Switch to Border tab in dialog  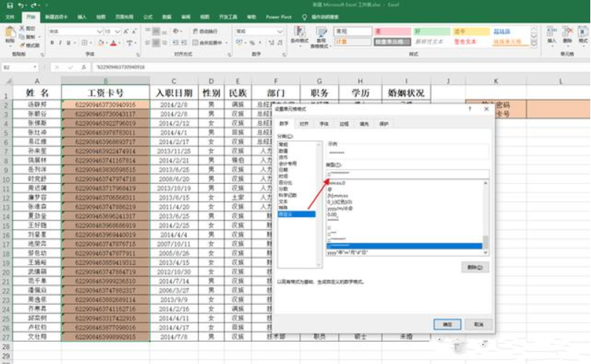coord(344,124)
